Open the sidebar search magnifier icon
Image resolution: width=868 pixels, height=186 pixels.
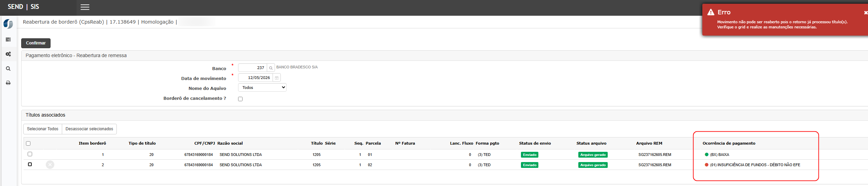[x=8, y=68]
